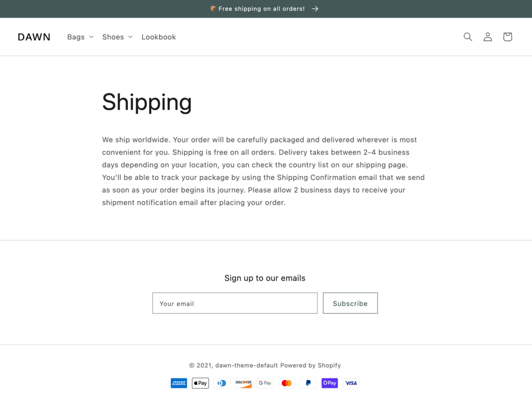This screenshot has width=532, height=402.
Task: Click the Mastercard payment icon
Action: click(x=286, y=383)
